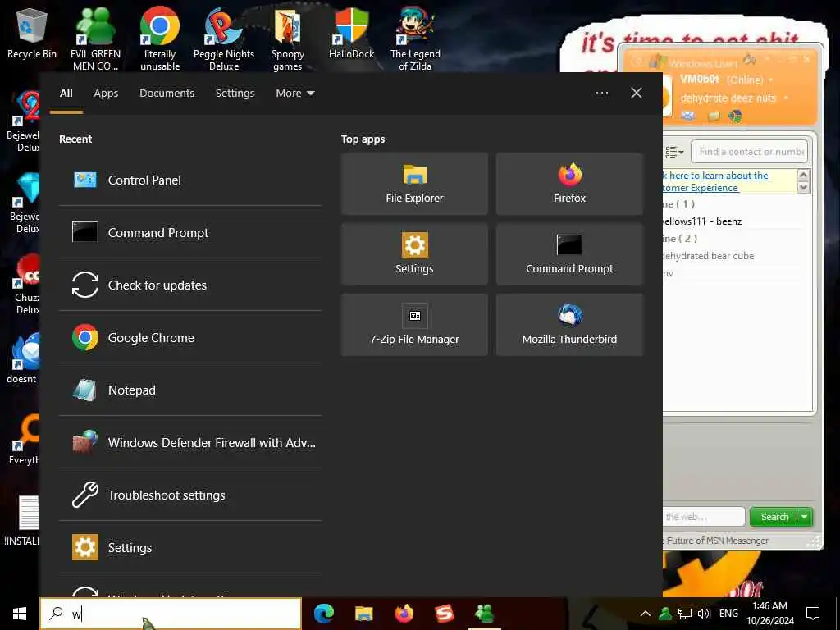The image size is (840, 630).
Task: Open Command Prompt tile in Top apps
Action: coord(569,254)
